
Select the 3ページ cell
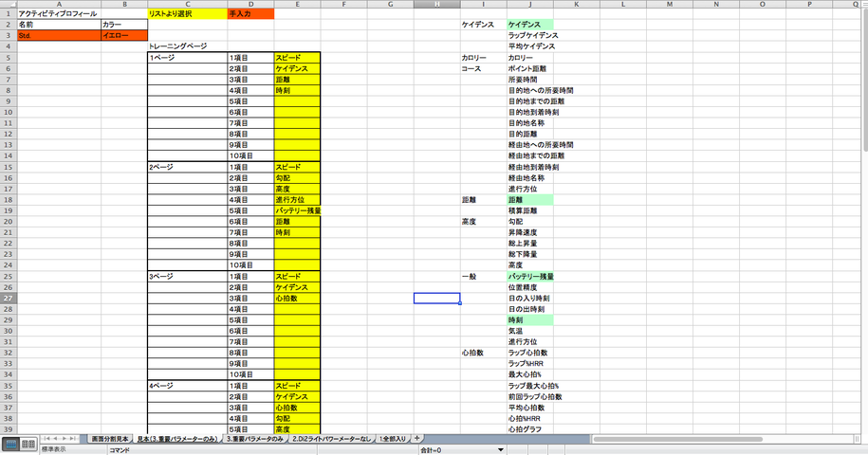[188, 277]
